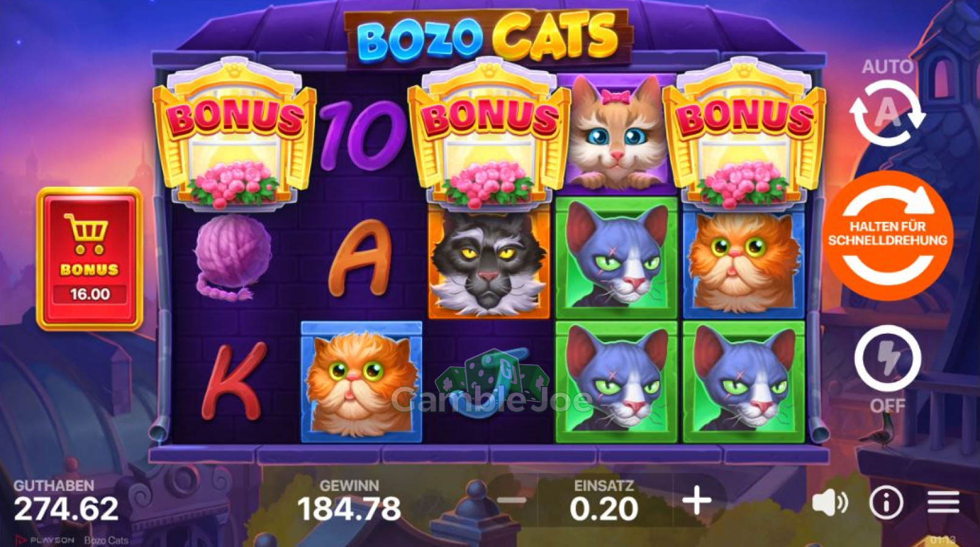Mute the game sound speaker icon
This screenshot has height=547, width=980.
pyautogui.click(x=830, y=503)
